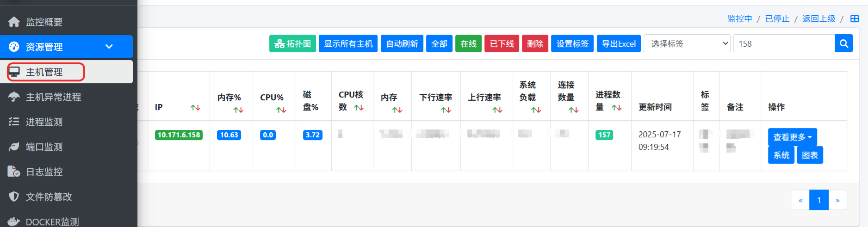868x227 pixels.
Task: Click the memory badge 10.63
Action: [x=229, y=135]
